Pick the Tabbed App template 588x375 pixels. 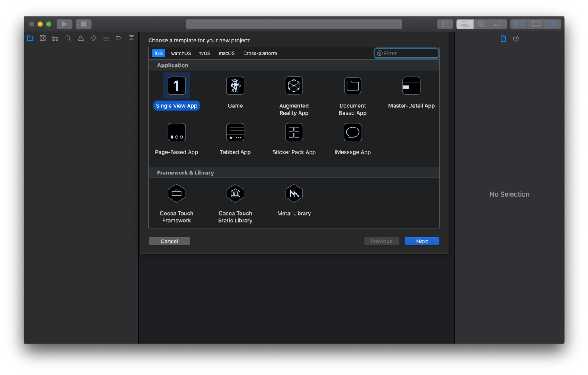pyautogui.click(x=235, y=139)
